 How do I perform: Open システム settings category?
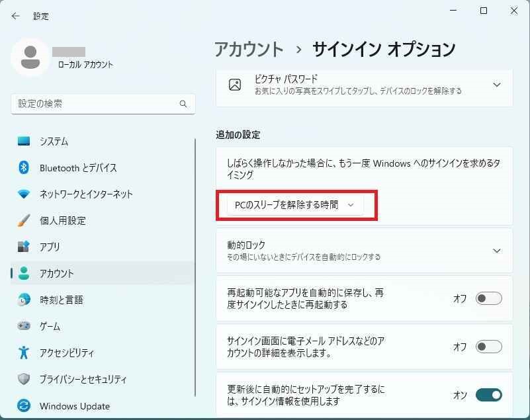coord(103,142)
